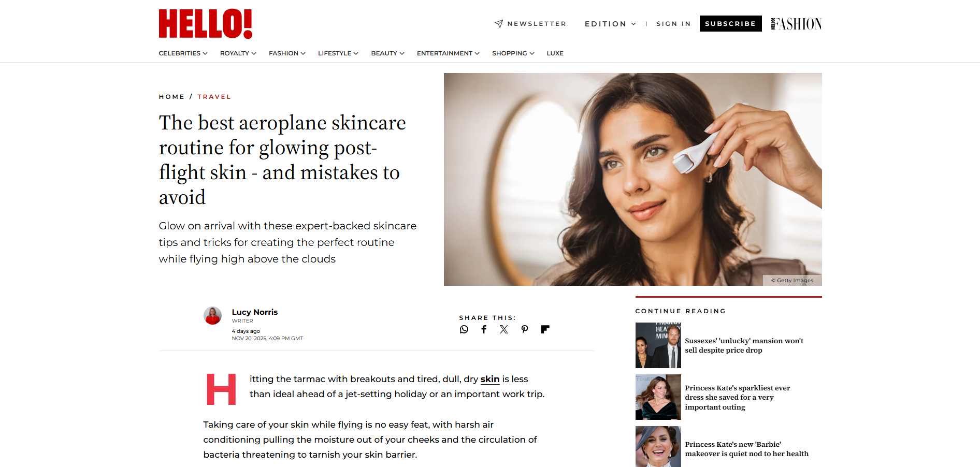Open the Entertainment menu
Image resolution: width=980 pixels, height=467 pixels.
pyautogui.click(x=448, y=53)
